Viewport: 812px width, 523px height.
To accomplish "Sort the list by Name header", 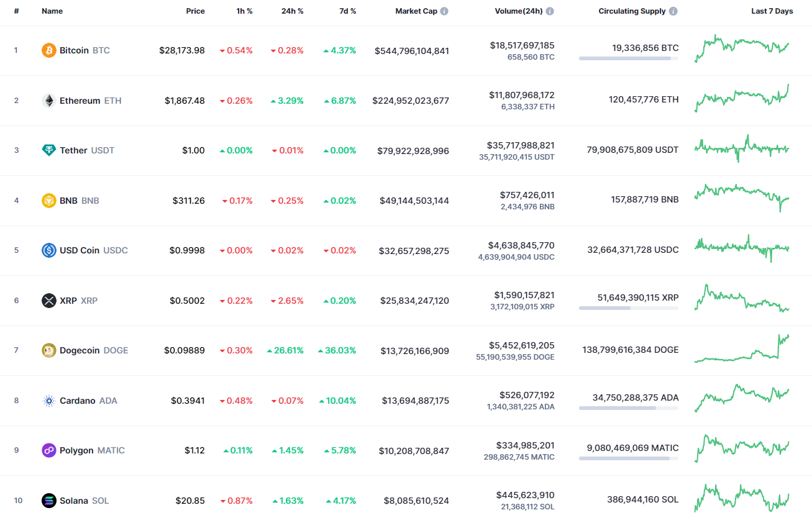I will [x=52, y=11].
